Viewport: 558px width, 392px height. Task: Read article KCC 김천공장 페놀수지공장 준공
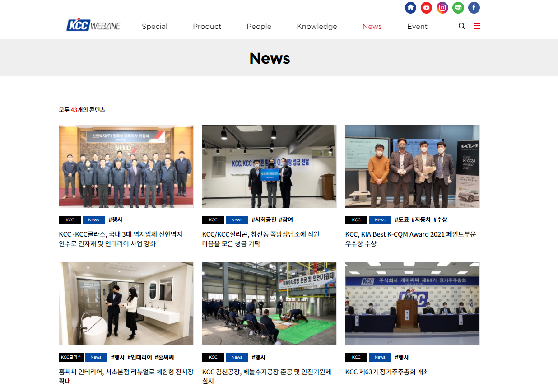266,376
